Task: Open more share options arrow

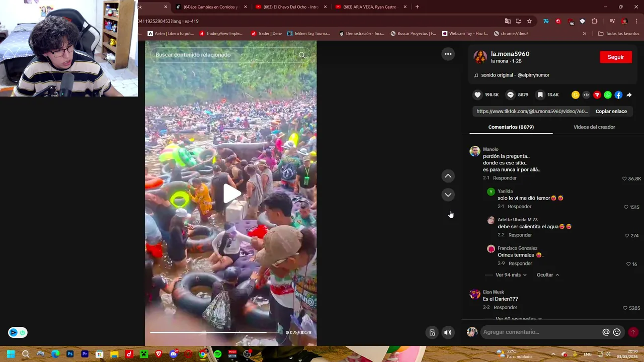Action: click(629, 95)
